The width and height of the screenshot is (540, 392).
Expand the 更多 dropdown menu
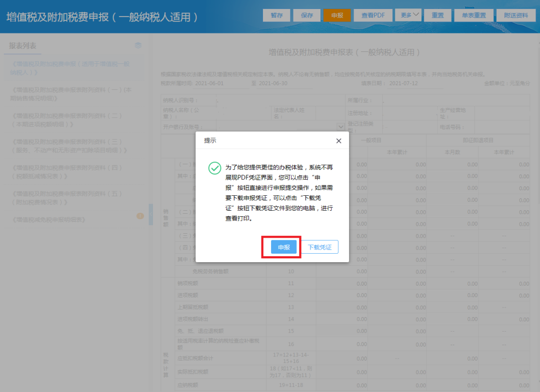(x=408, y=15)
